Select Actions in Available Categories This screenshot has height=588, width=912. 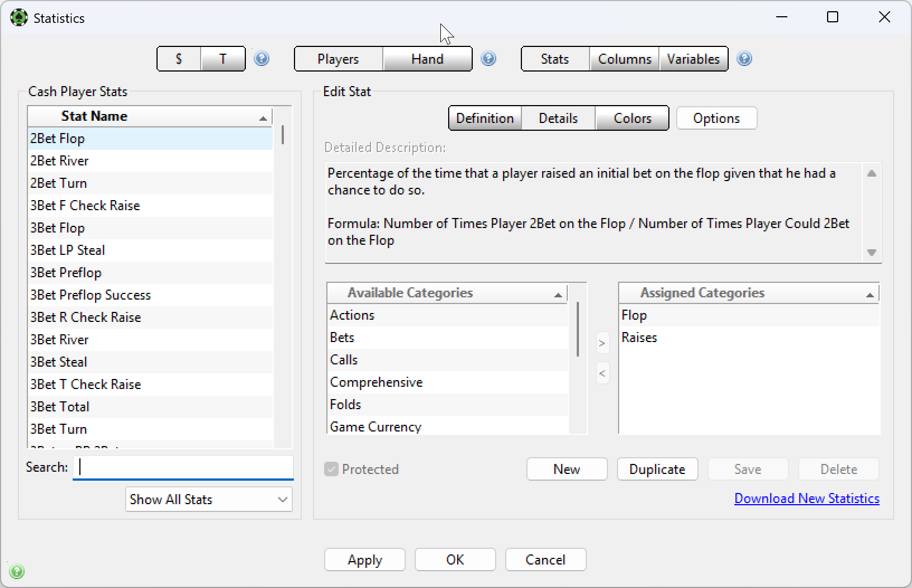[447, 315]
